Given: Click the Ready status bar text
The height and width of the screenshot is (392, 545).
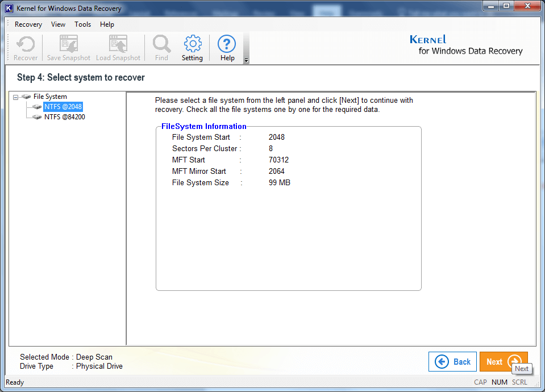Looking at the screenshot, I should click(x=15, y=382).
